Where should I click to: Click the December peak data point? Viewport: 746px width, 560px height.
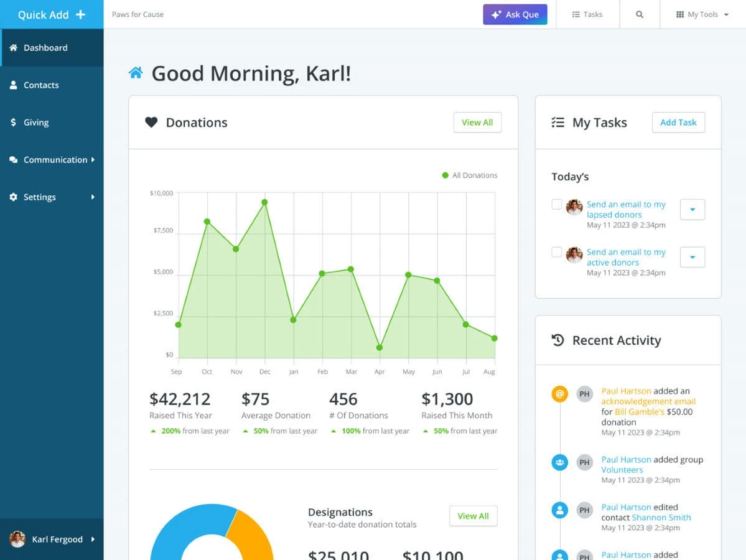(x=264, y=202)
